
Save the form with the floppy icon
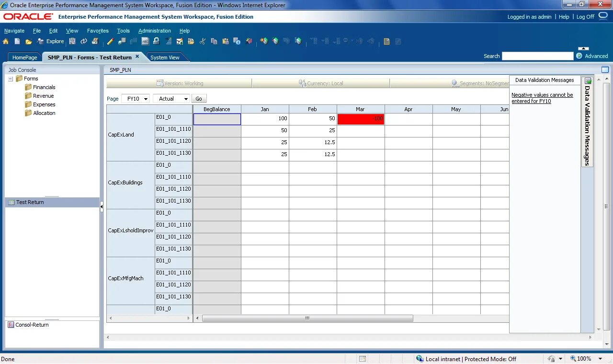(72, 41)
